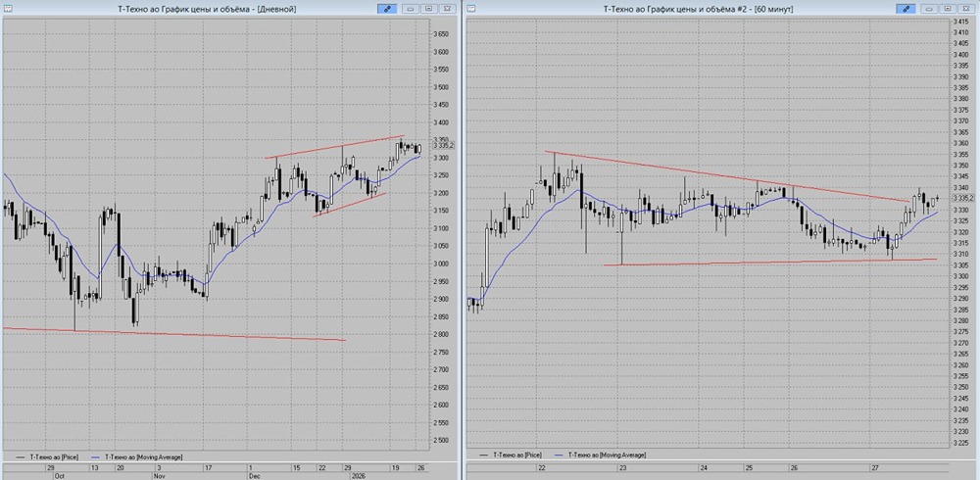Click the date 27 on the 60-minute time axis
The image size is (980, 480).
[x=875, y=467]
